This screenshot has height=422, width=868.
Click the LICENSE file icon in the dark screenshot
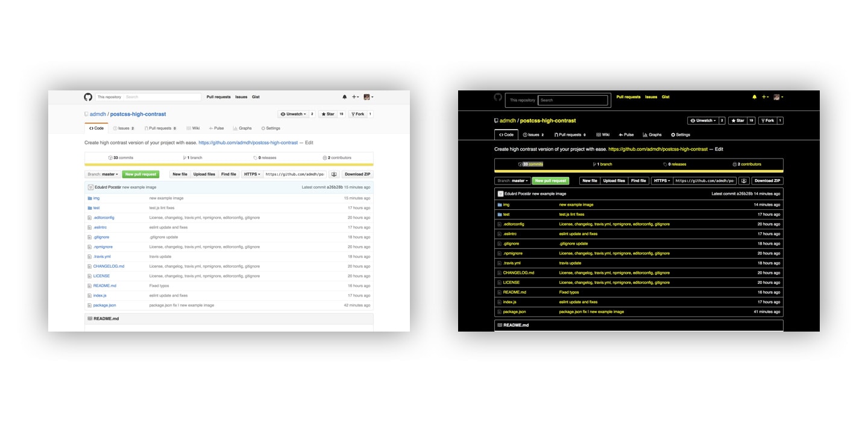pos(500,283)
